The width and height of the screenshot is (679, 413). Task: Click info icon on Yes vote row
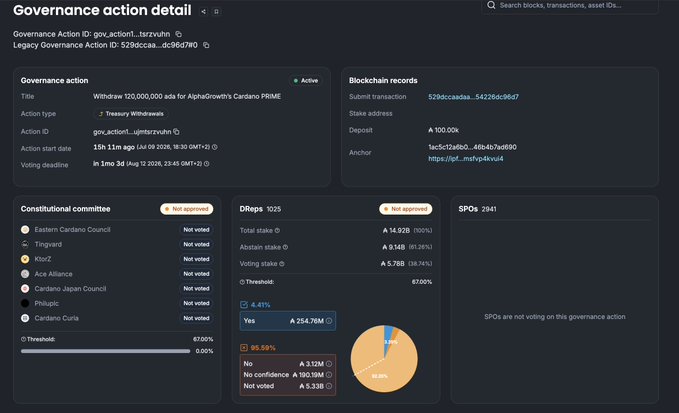point(329,321)
